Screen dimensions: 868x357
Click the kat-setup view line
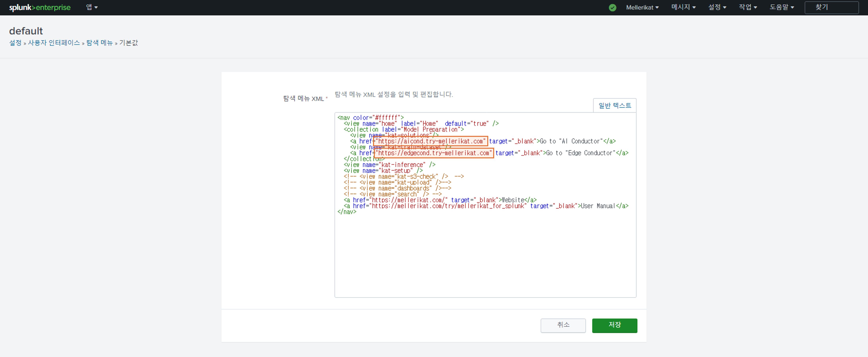383,171
